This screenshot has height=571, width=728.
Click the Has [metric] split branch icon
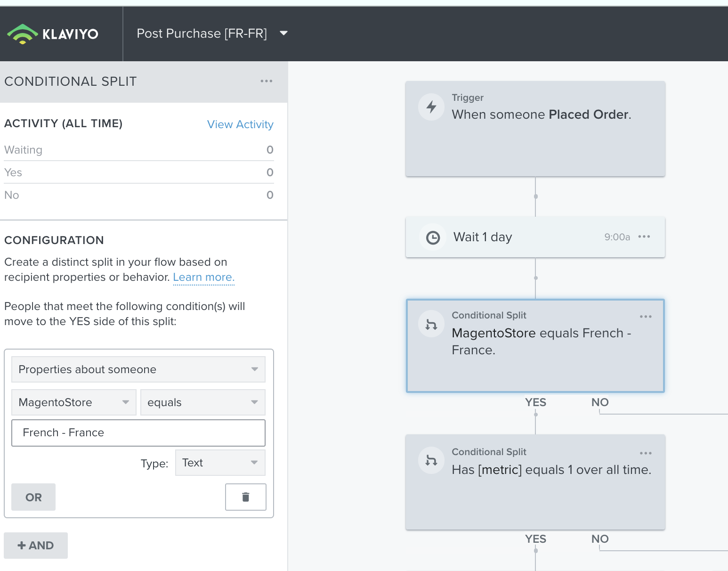(431, 460)
